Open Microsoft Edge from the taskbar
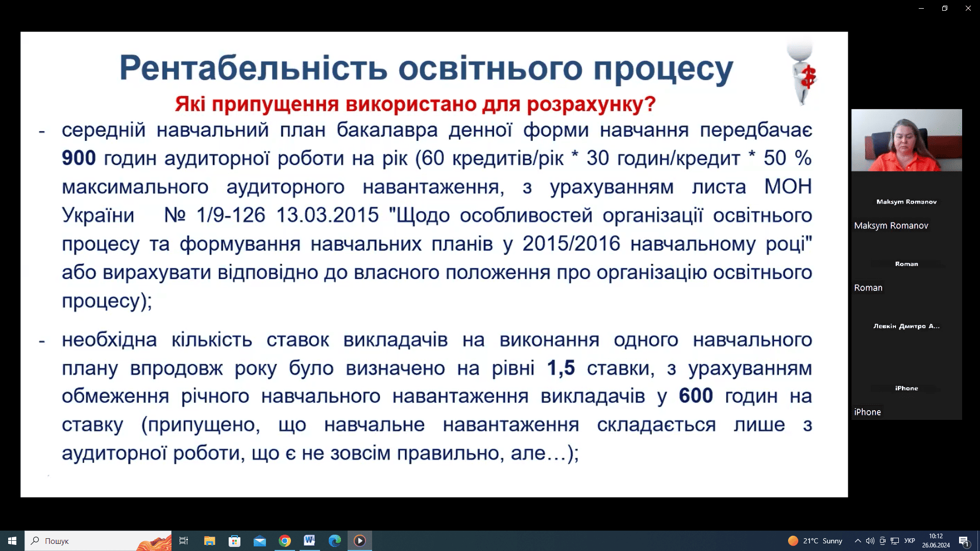 (x=334, y=541)
